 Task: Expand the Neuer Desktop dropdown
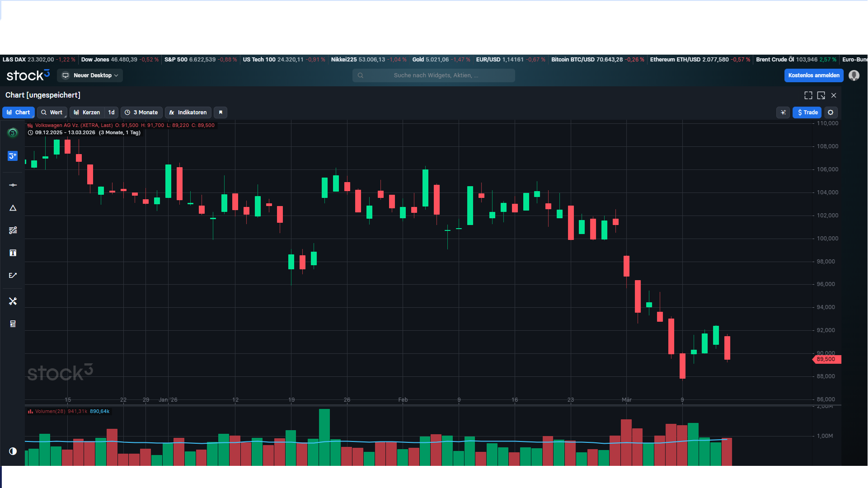90,75
